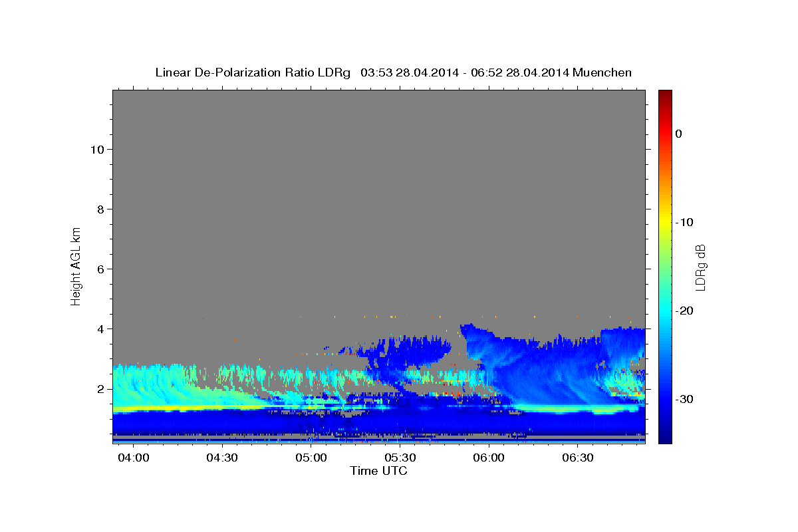Click the 'Time UTC' axis label
The width and height of the screenshot is (798, 532).
point(378,471)
